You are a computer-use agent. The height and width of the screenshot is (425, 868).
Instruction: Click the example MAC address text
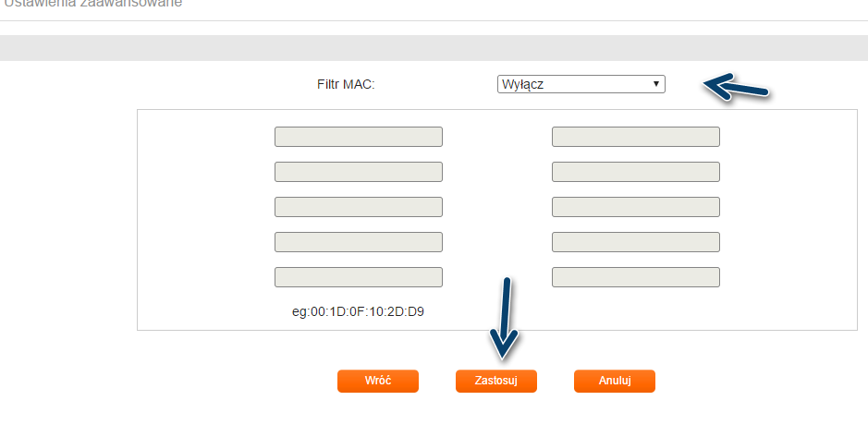pyautogui.click(x=357, y=311)
